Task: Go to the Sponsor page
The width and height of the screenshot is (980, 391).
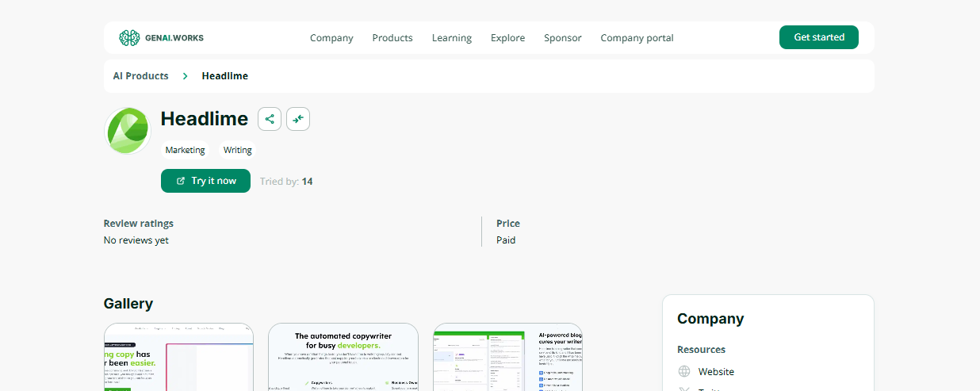Action: 563,38
